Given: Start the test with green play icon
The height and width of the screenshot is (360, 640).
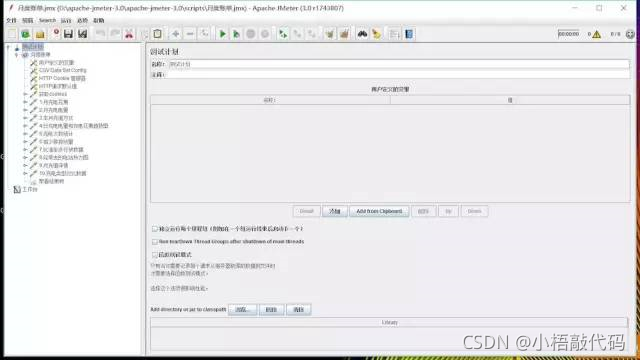Looking at the screenshot, I should [x=222, y=34].
